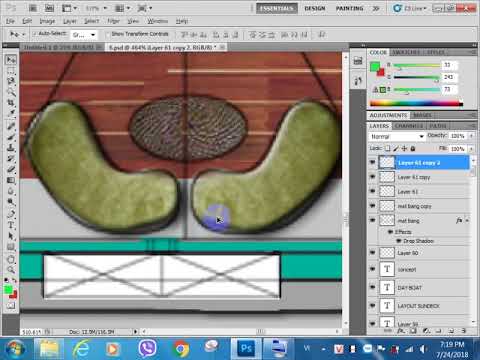Select the Shape tool
Image resolution: width=480 pixels, height=360 pixels.
(x=11, y=247)
